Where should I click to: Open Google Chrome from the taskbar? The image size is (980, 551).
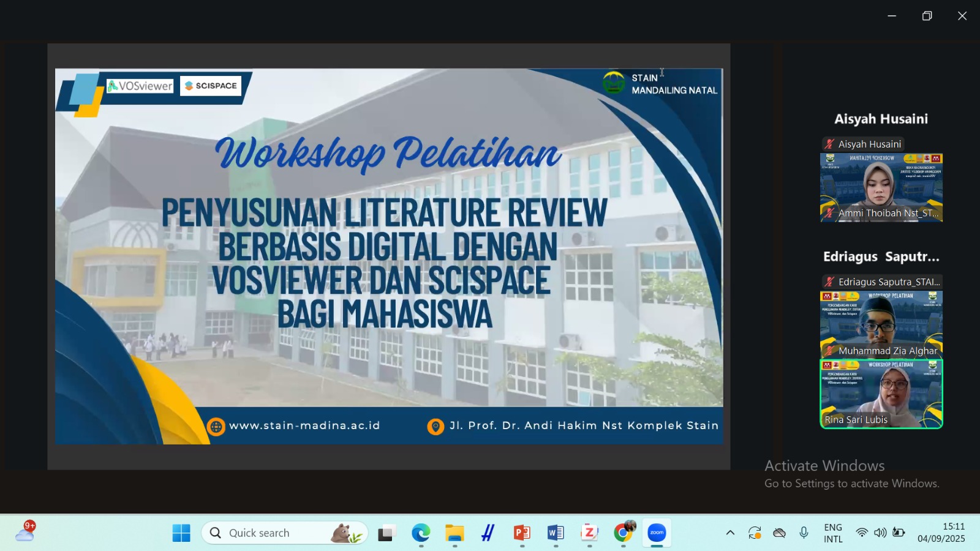[x=624, y=533]
